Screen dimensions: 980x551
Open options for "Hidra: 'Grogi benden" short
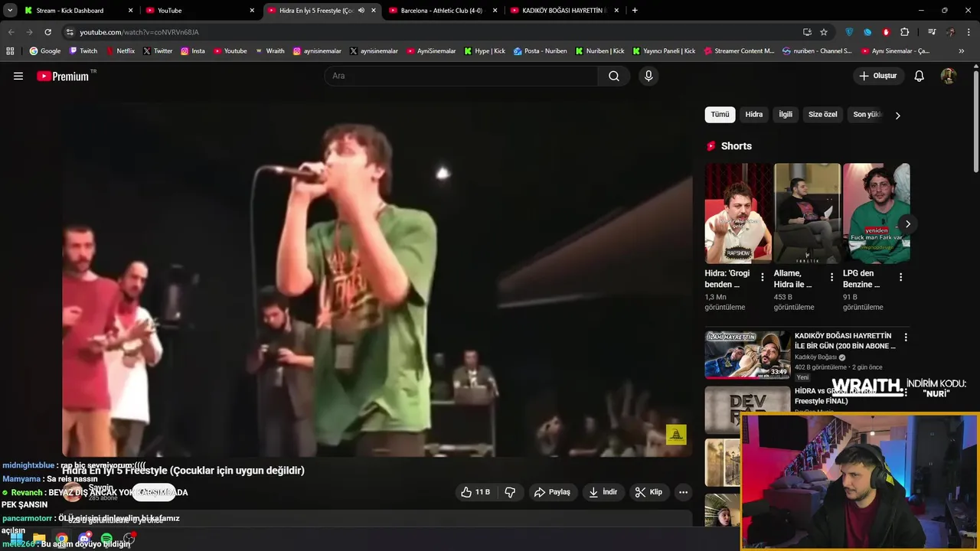coord(763,277)
